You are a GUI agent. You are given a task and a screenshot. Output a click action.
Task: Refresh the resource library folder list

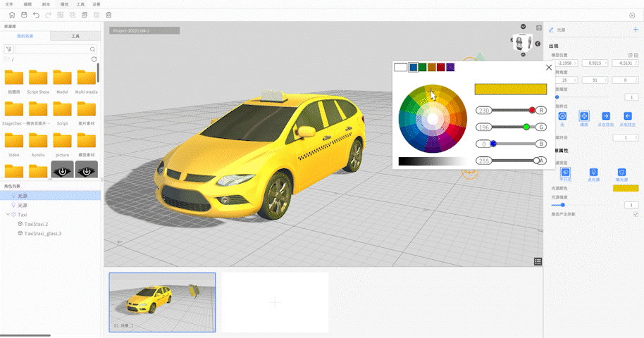click(94, 60)
